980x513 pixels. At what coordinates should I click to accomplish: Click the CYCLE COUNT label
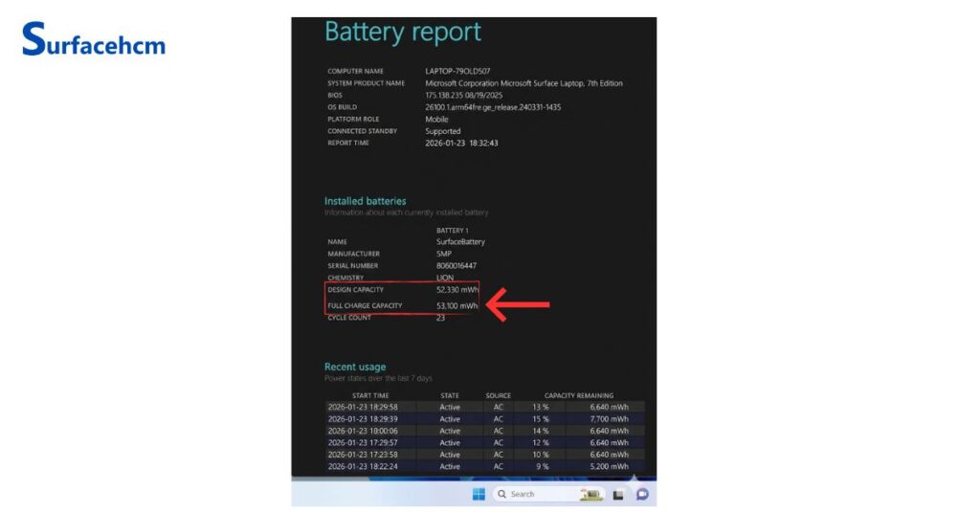[x=349, y=318]
